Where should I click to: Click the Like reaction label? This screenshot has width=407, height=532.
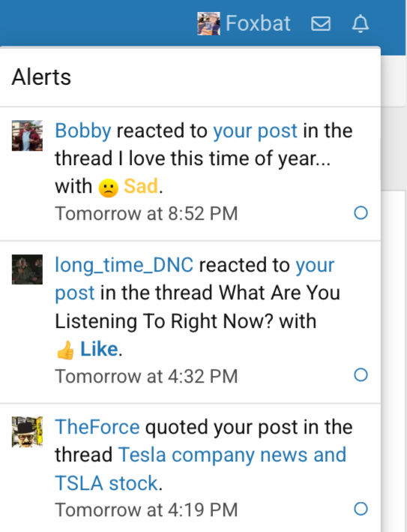click(x=99, y=349)
